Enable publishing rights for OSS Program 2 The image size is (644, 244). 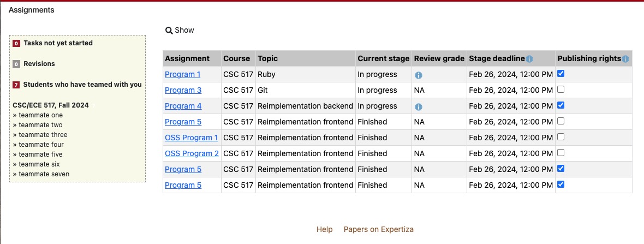coord(561,153)
